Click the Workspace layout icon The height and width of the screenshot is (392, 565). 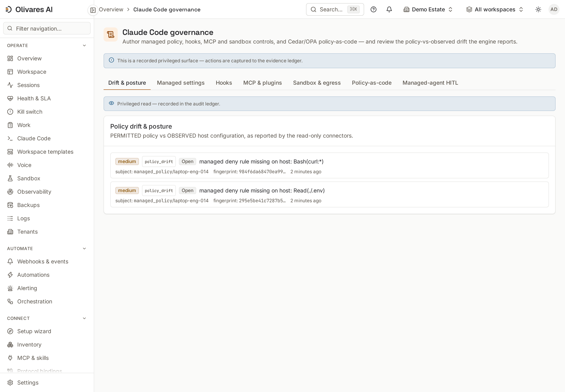click(x=10, y=72)
